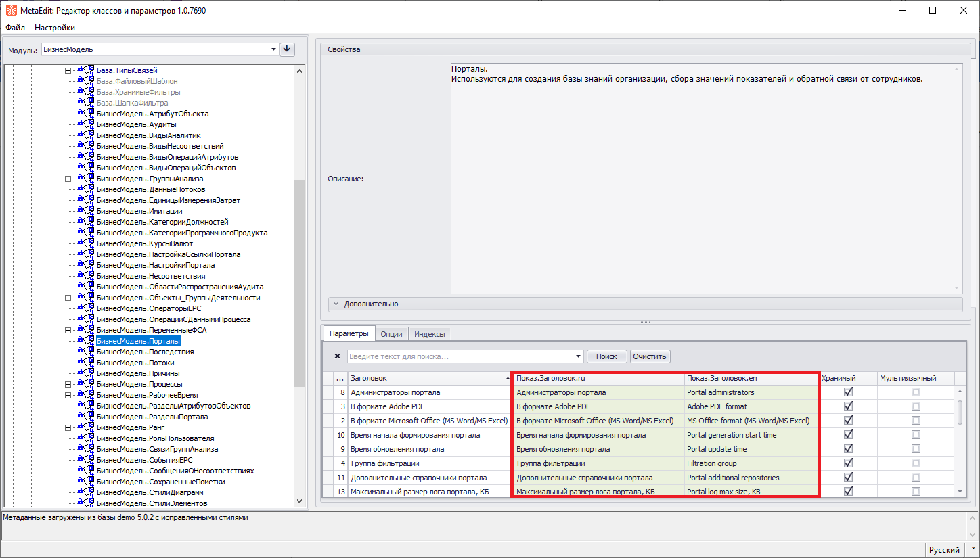The image size is (980, 558).
Task: Click the X icon next to the search field
Action: 338,356
